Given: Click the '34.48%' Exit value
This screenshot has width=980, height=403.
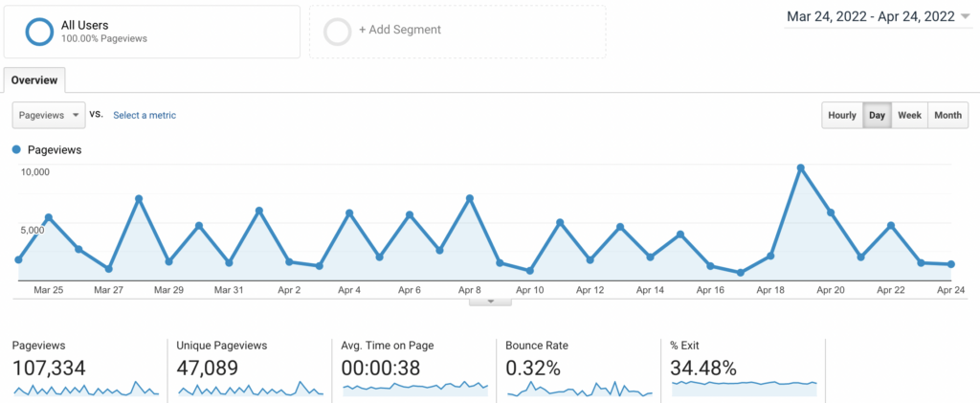Looking at the screenshot, I should 703,368.
